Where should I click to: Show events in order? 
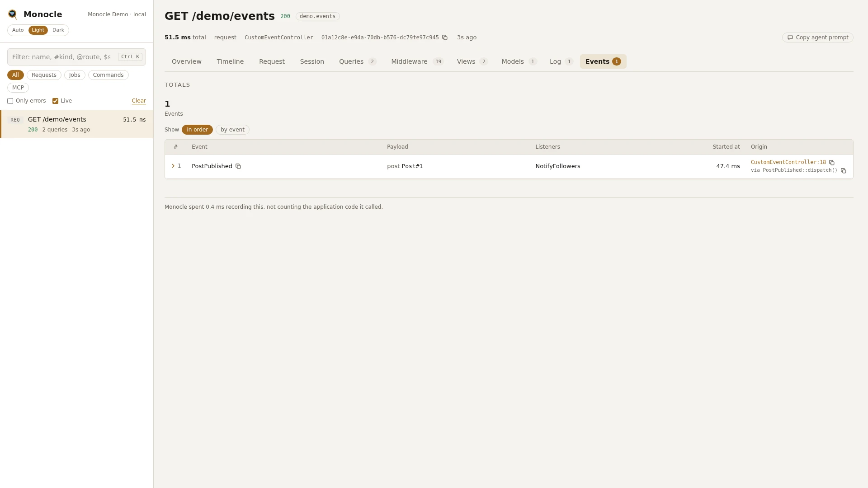tap(197, 130)
